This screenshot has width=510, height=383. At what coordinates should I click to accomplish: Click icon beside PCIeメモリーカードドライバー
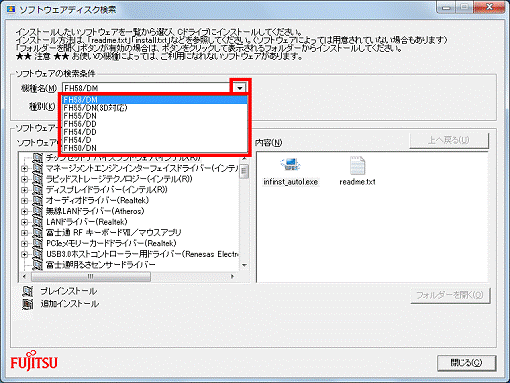pos(38,243)
